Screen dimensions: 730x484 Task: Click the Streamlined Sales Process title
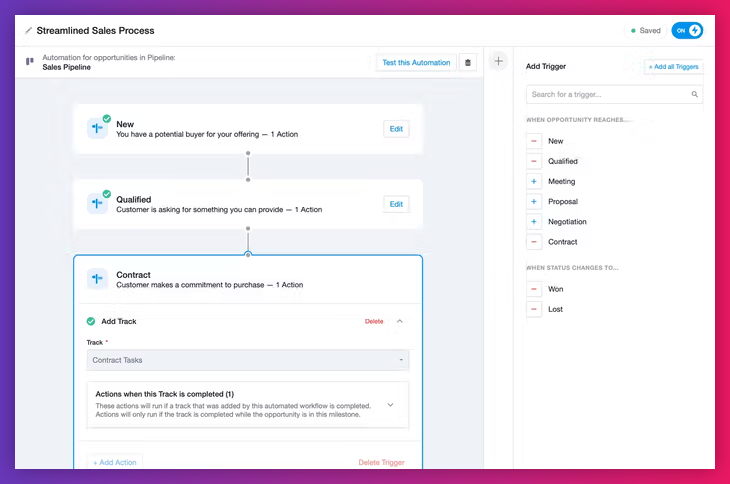click(95, 31)
